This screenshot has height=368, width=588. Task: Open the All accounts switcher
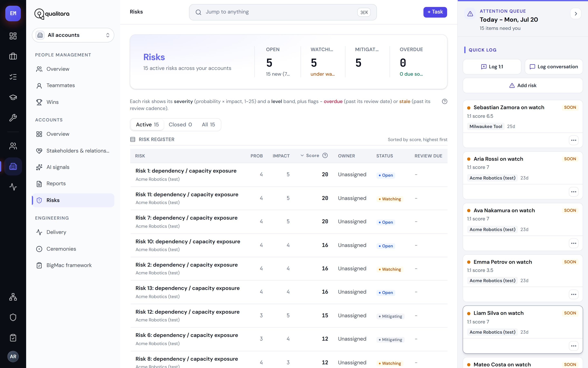73,35
